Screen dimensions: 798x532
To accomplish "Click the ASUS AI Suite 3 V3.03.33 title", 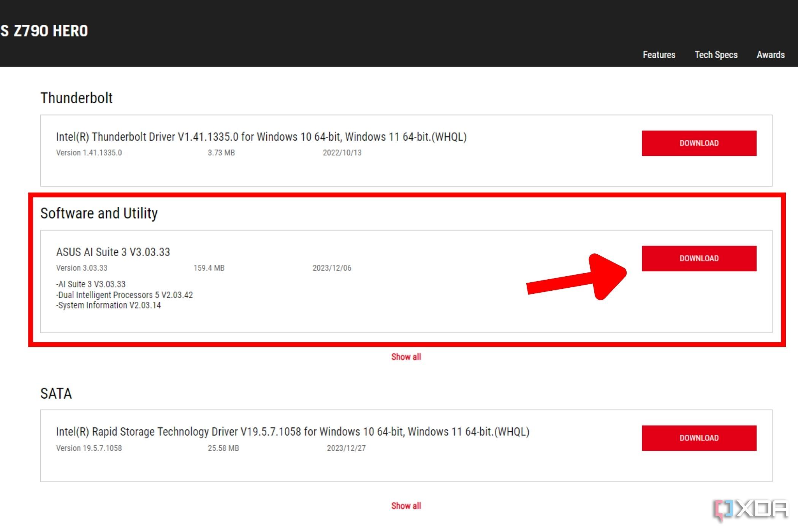I will point(113,252).
